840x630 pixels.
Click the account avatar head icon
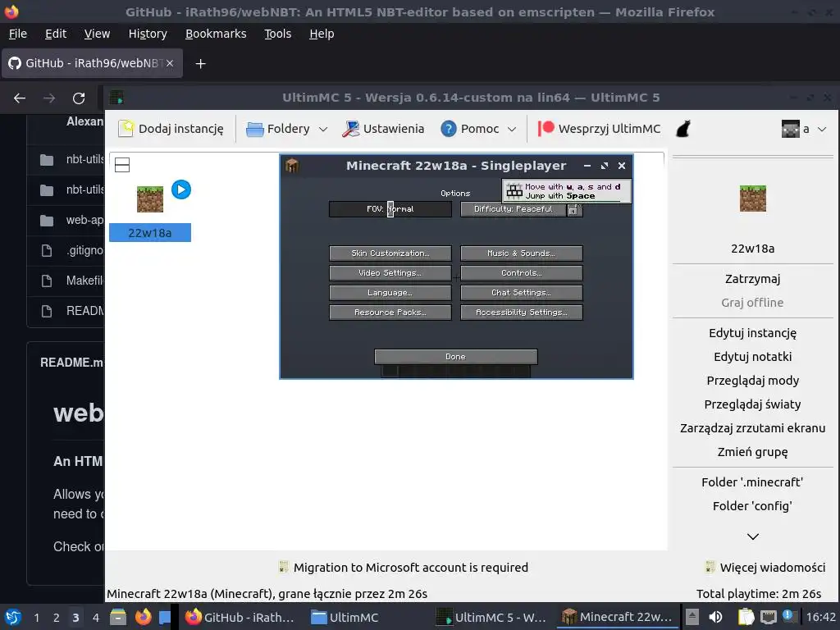[x=790, y=129]
